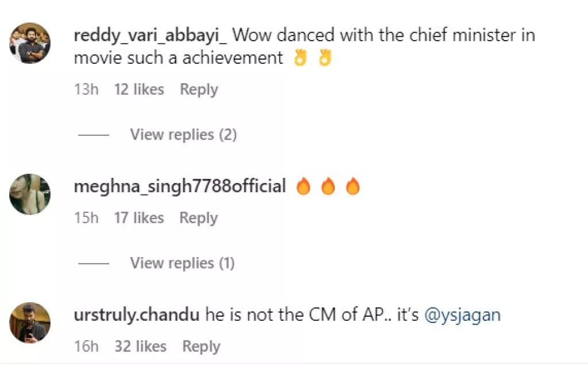Open meghna_singh7788official's profile picture
Image resolution: width=588 pixels, height=366 pixels.
coord(29,194)
